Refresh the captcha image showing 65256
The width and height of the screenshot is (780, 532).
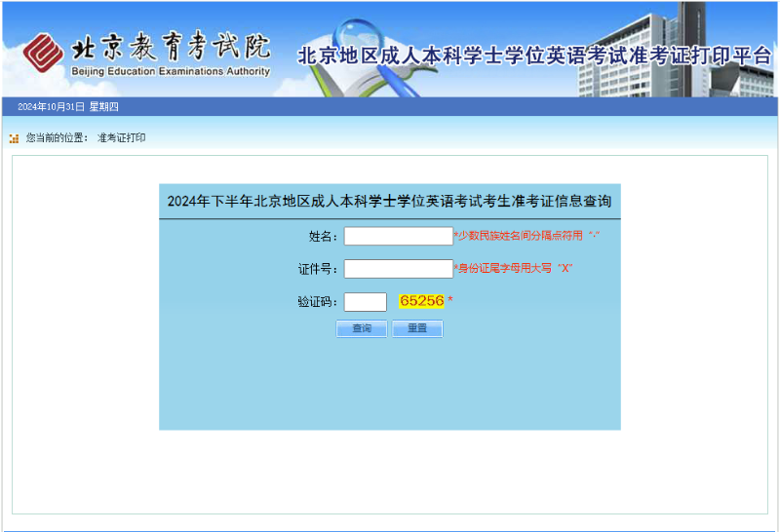[421, 301]
